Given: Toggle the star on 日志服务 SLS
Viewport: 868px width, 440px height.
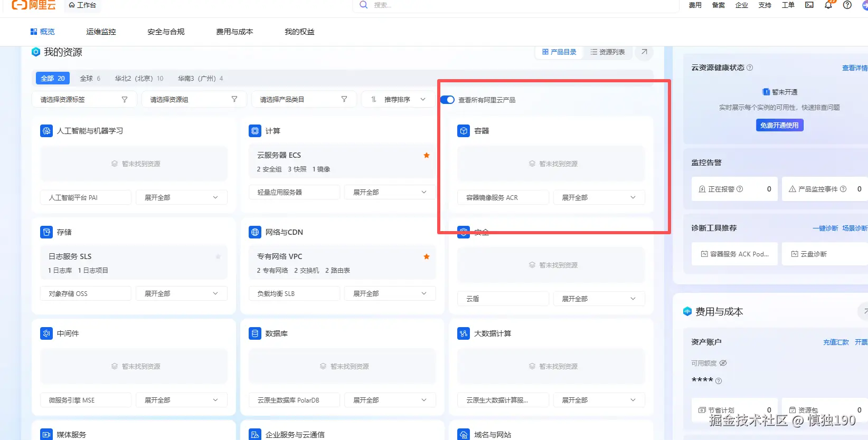Looking at the screenshot, I should (218, 256).
